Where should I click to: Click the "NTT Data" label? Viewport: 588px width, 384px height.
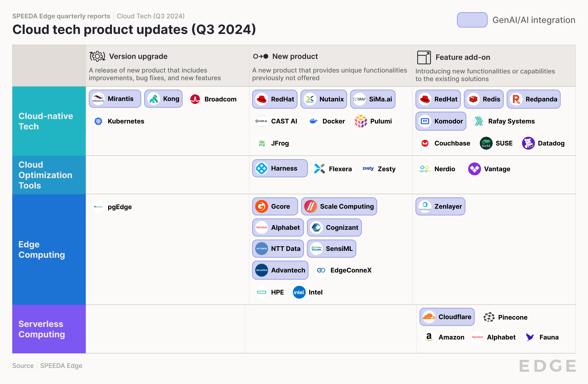click(x=286, y=248)
